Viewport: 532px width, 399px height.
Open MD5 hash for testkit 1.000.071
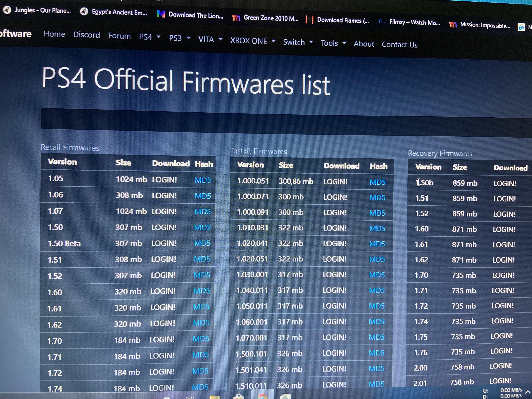[378, 198]
